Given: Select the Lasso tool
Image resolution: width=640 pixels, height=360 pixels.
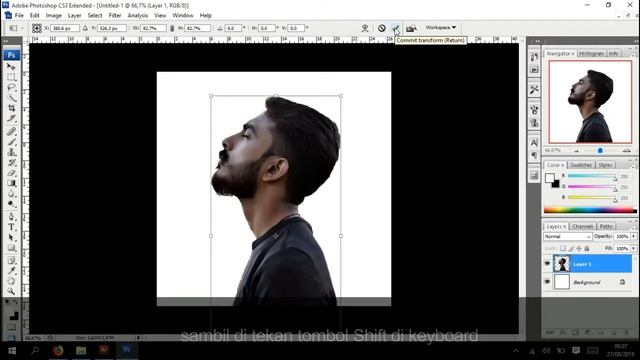Looking at the screenshot, I should pyautogui.click(x=11, y=87).
